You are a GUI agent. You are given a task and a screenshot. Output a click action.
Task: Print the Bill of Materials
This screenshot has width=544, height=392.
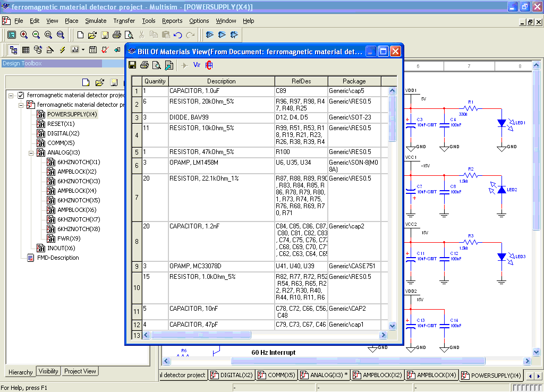(144, 65)
